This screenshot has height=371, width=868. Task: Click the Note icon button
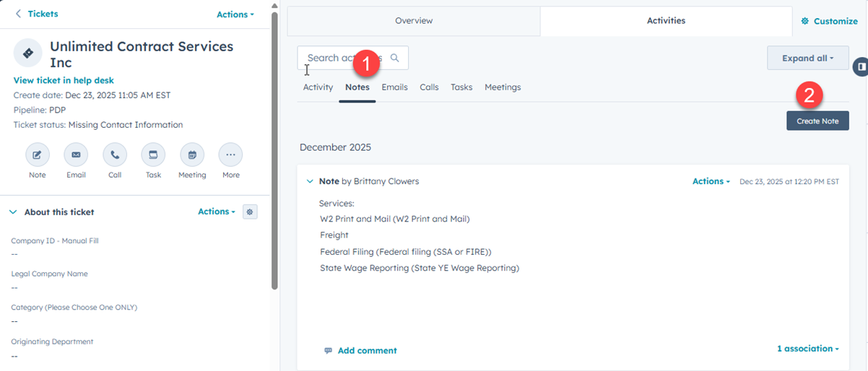pyautogui.click(x=37, y=155)
